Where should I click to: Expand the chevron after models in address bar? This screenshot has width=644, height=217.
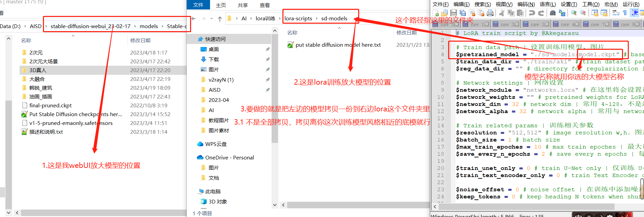(162, 26)
